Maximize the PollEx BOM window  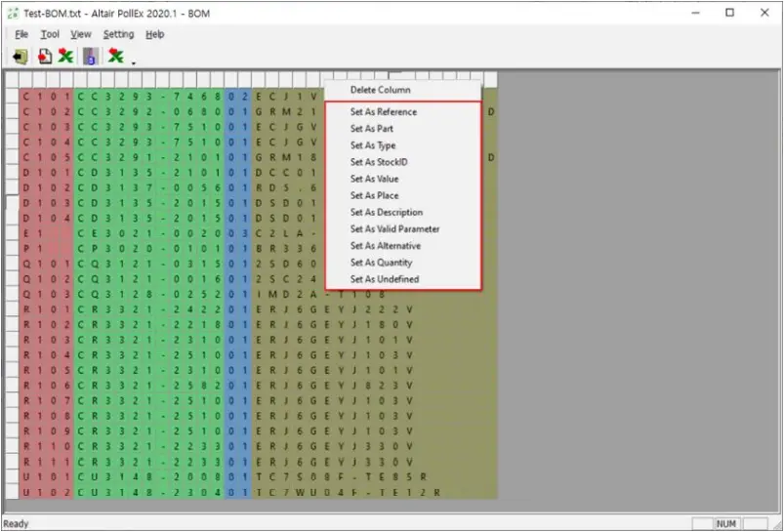click(x=729, y=13)
